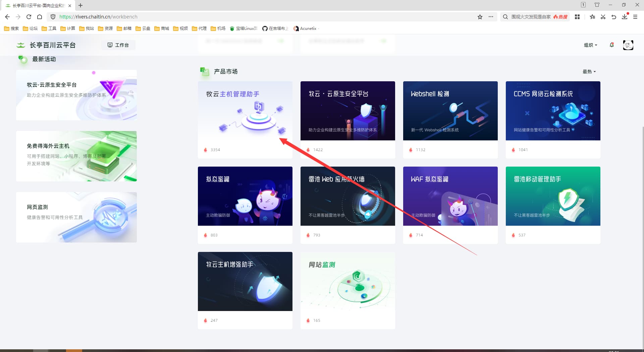Bookmark this page with the star icon
The image size is (644, 352).
click(480, 17)
